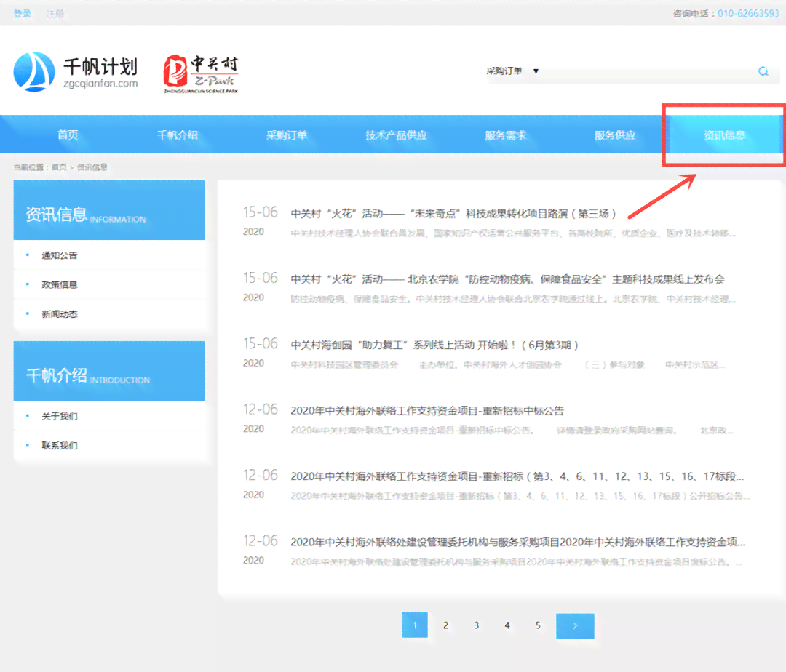This screenshot has width=786, height=672.
Task: Click 首页 in the breadcrumb
Action: coord(59,167)
